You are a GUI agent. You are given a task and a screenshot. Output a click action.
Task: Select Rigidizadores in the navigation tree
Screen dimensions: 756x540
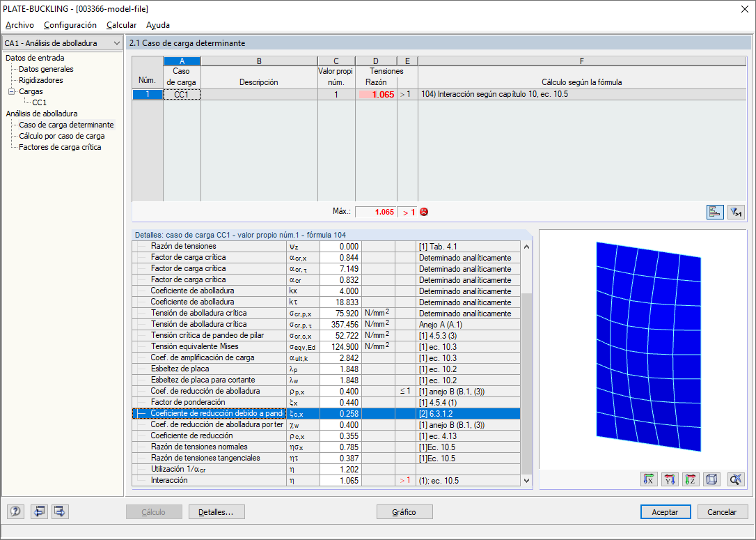[40, 80]
